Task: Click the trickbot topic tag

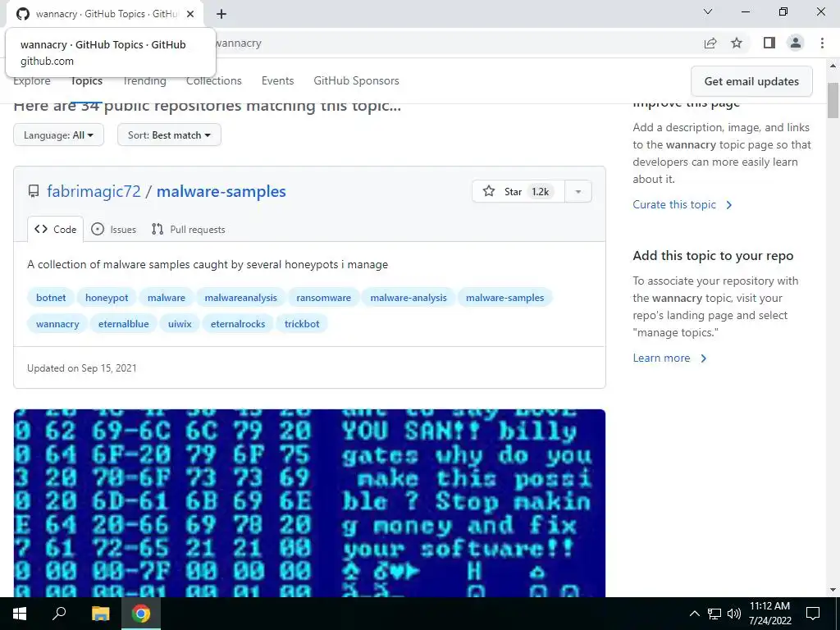Action: coord(302,324)
